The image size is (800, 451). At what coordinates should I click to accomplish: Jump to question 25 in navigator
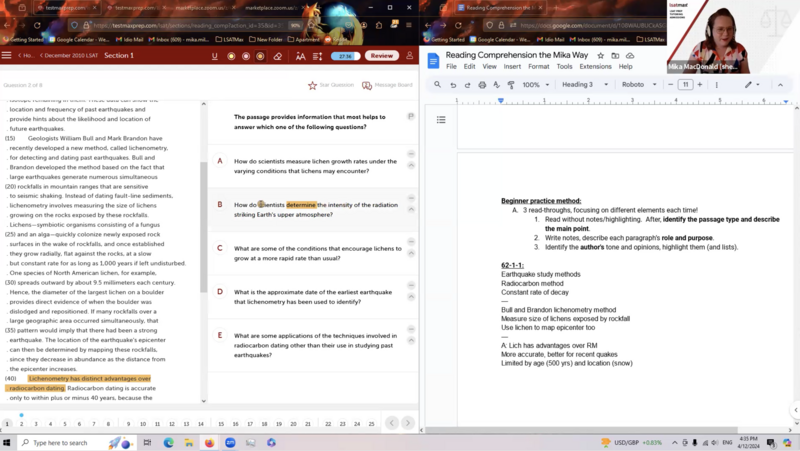click(x=371, y=424)
